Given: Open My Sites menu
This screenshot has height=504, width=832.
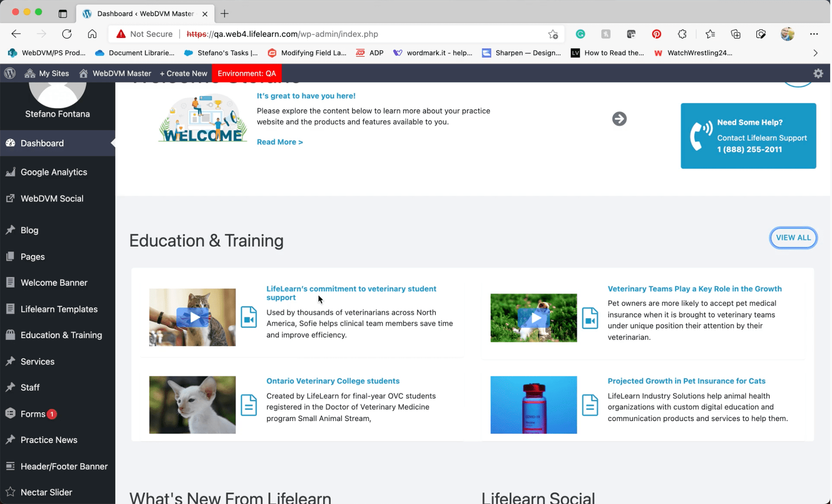Looking at the screenshot, I should click(47, 73).
